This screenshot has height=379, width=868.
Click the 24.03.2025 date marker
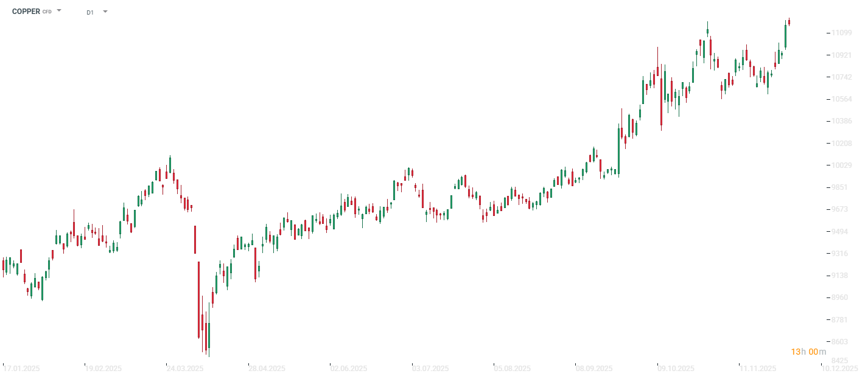pos(185,369)
